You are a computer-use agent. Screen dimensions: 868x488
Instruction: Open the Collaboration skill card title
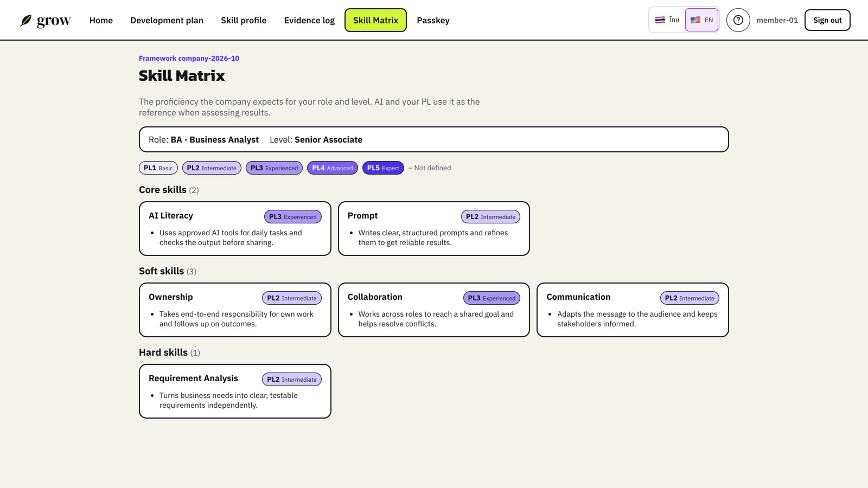click(x=375, y=297)
